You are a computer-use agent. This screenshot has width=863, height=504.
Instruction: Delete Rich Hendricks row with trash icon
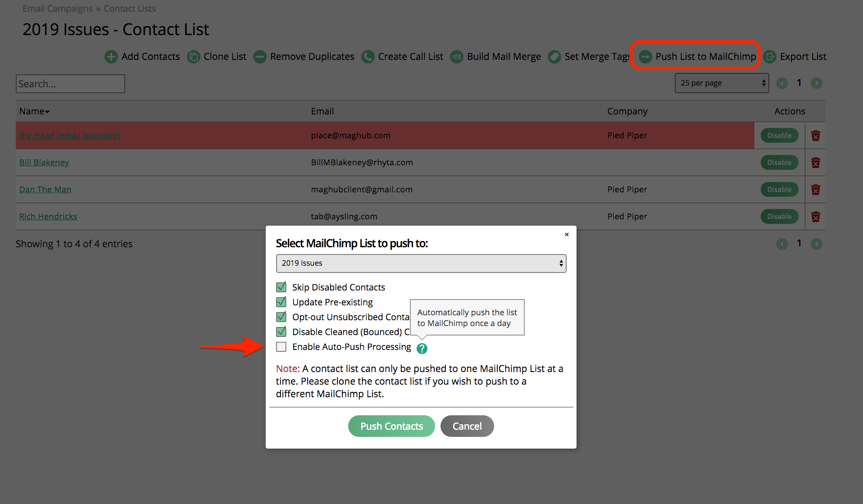[x=816, y=217]
